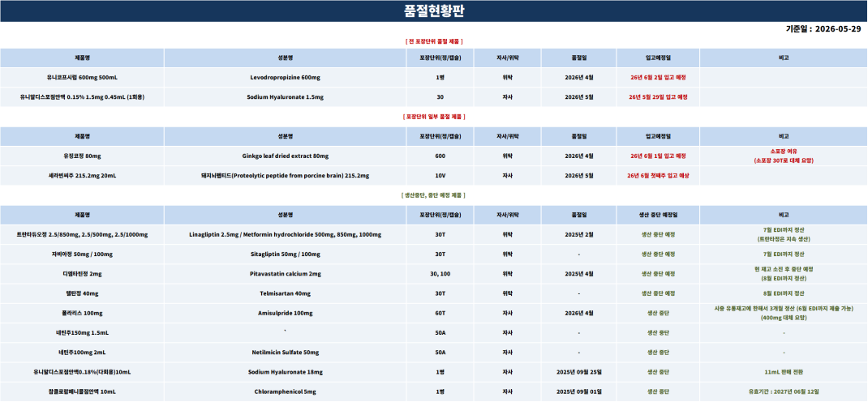
Task: Select the 네틴주100mg 2mL product cell
Action: coord(82,353)
